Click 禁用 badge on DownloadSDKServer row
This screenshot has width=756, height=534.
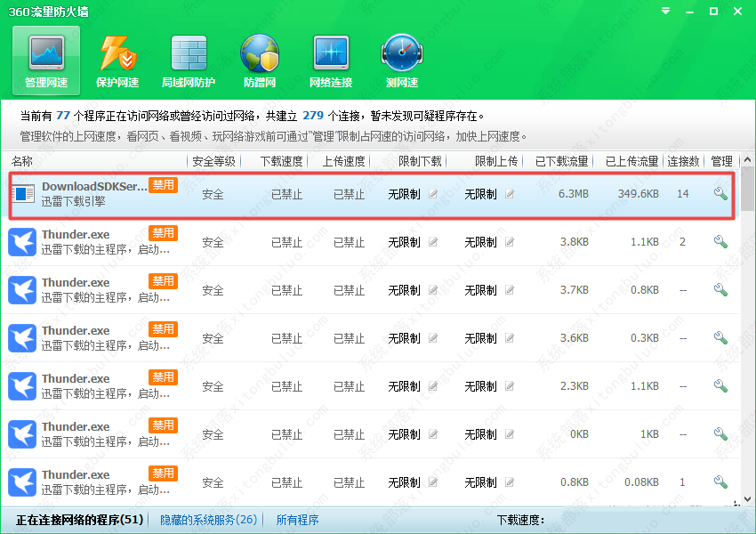pos(163,185)
